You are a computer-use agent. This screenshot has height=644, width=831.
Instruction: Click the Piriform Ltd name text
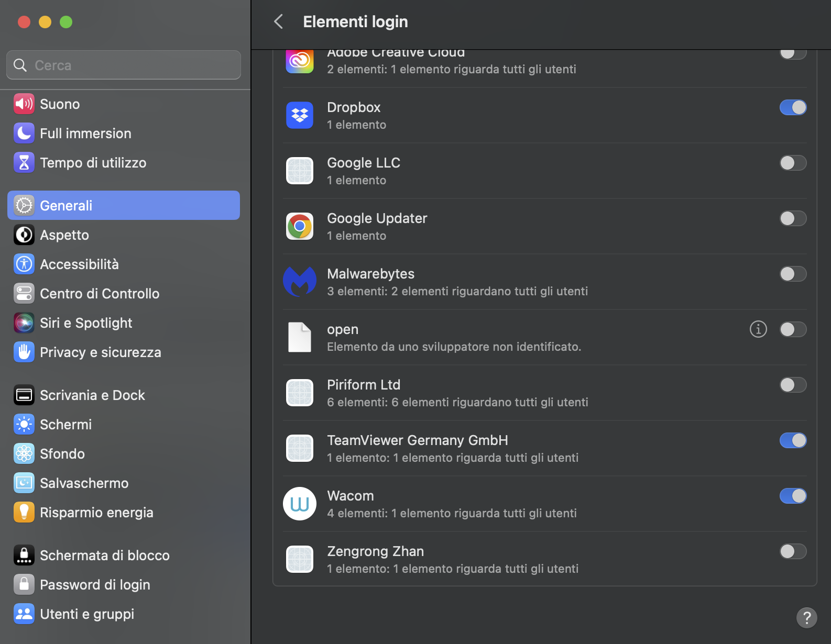(364, 385)
